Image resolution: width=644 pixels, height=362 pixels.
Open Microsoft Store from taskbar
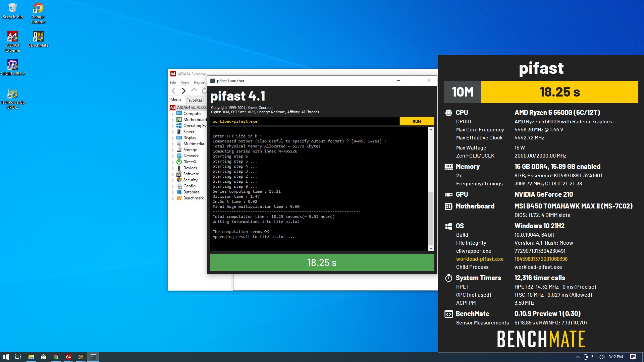(x=43, y=357)
